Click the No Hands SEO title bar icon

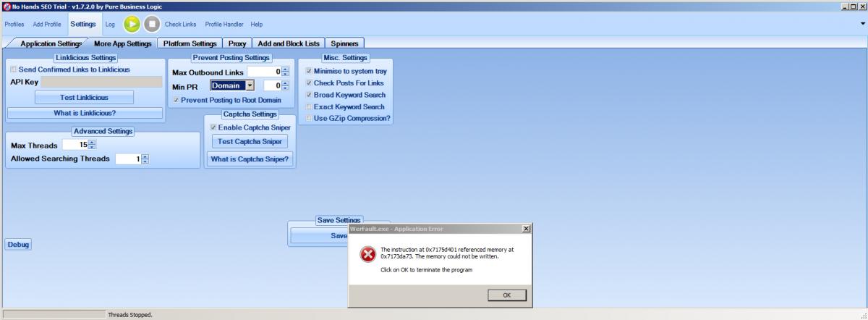point(7,6)
